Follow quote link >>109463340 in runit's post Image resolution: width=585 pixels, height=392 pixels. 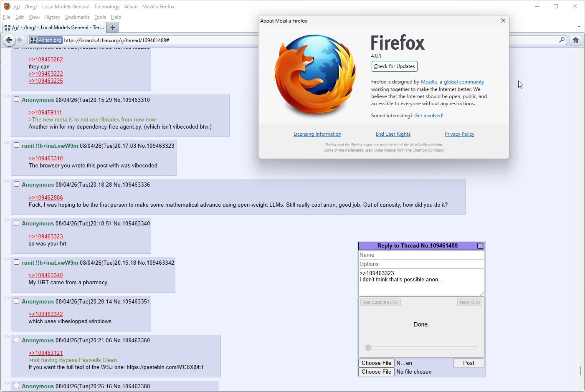(46, 276)
